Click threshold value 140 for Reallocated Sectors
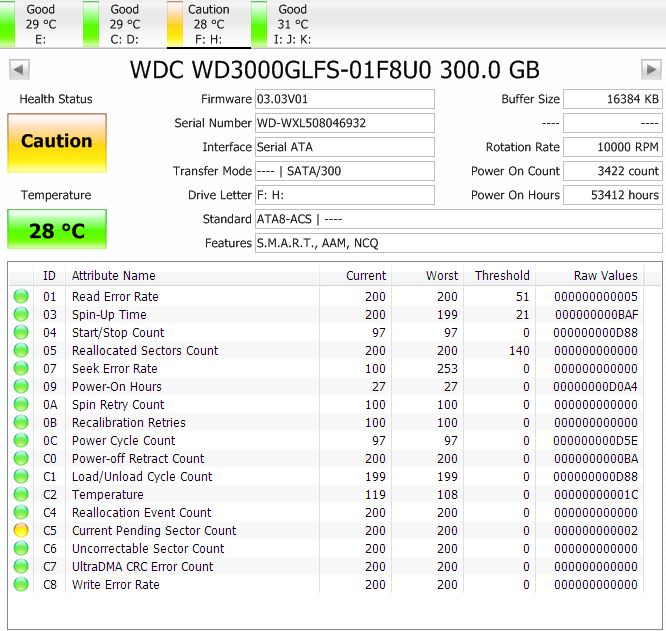This screenshot has width=666, height=631. click(519, 351)
